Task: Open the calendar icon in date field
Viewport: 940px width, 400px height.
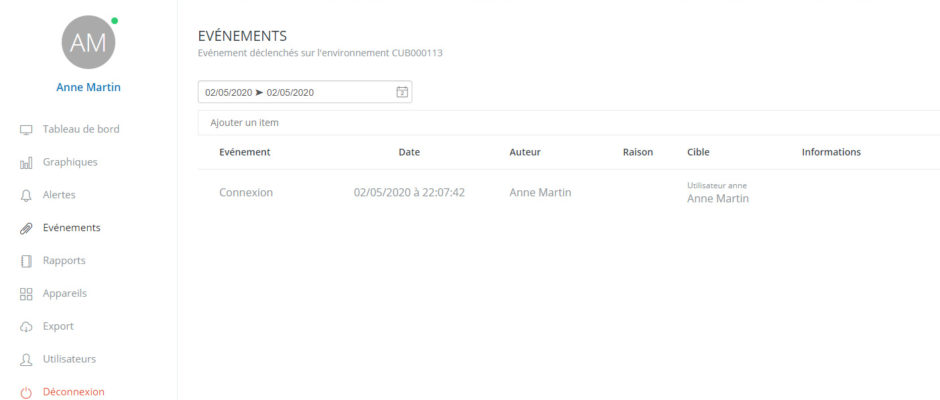Action: pyautogui.click(x=402, y=92)
